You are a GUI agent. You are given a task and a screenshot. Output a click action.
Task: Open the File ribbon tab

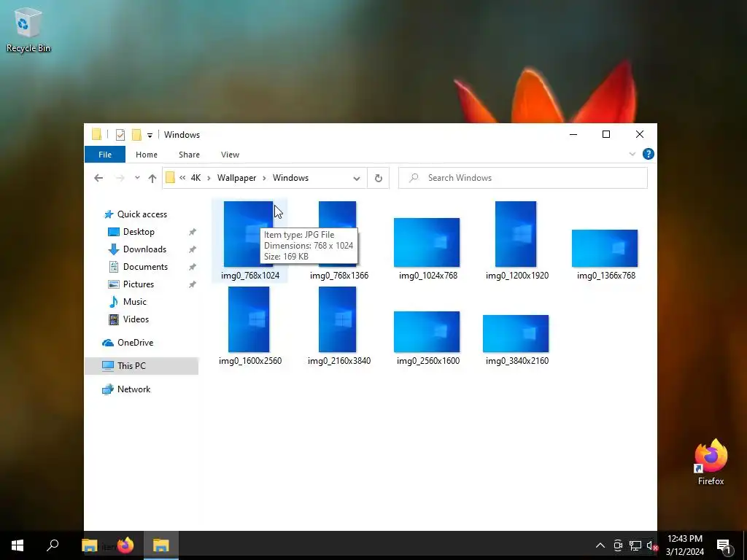coord(105,155)
